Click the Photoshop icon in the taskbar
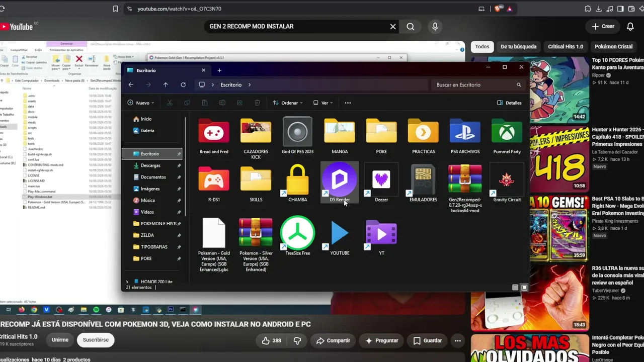 click(171, 310)
